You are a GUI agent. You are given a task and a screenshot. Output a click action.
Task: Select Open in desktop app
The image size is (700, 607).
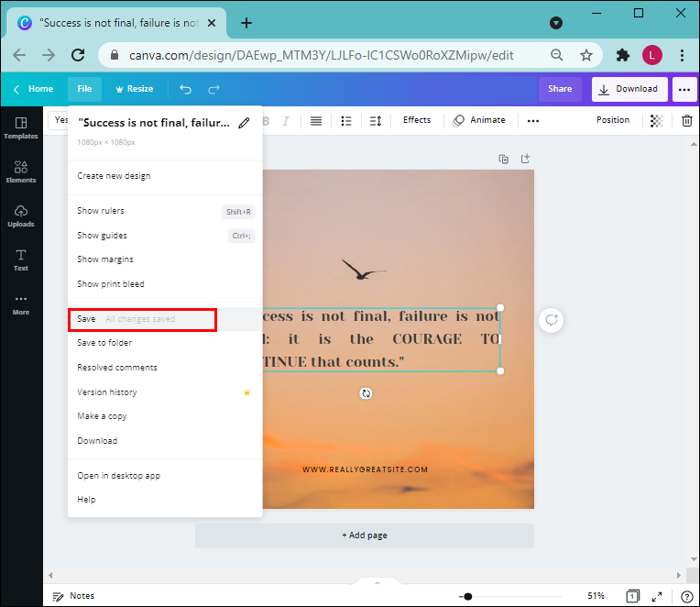[165, 476]
